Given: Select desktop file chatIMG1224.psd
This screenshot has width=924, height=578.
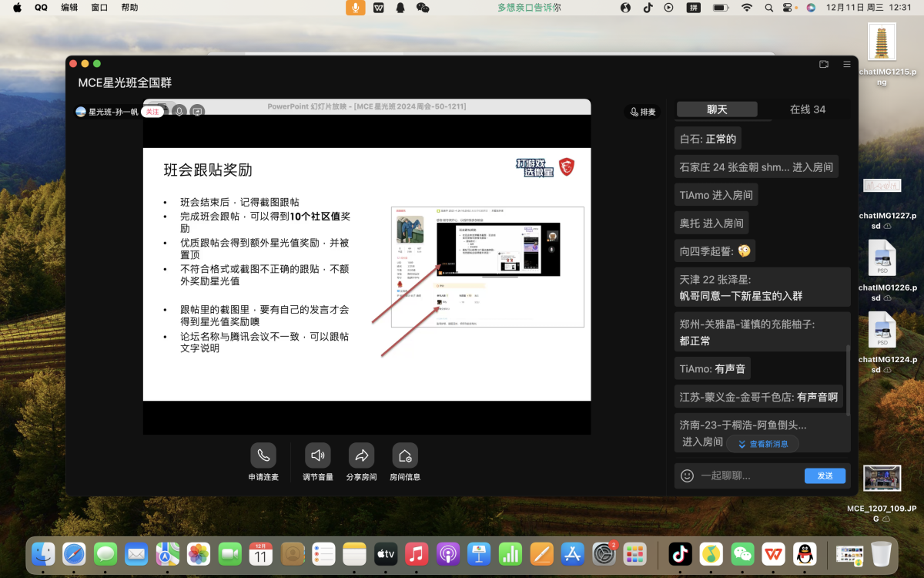Looking at the screenshot, I should 882,342.
